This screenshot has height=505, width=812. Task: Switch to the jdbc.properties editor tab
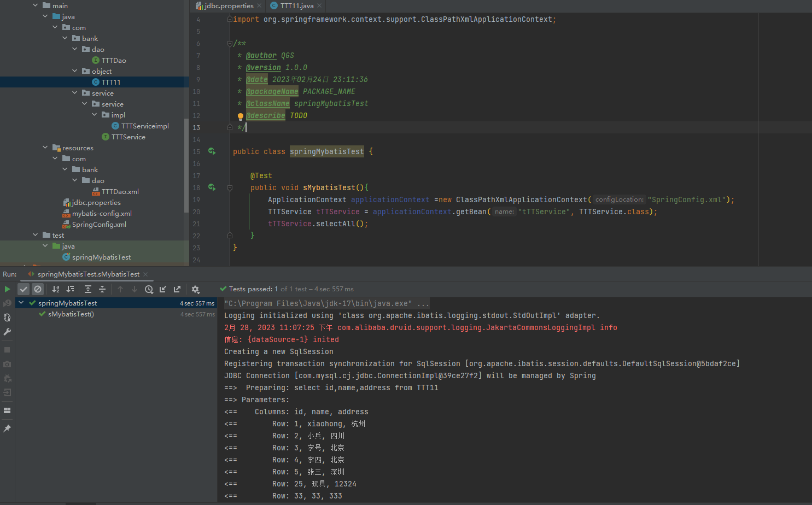tap(229, 6)
